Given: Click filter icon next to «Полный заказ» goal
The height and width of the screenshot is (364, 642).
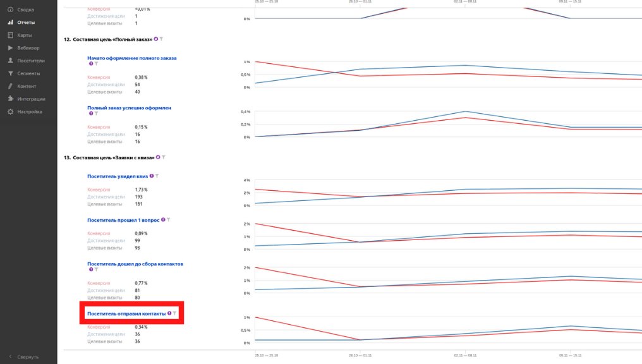Looking at the screenshot, I should tap(162, 39).
